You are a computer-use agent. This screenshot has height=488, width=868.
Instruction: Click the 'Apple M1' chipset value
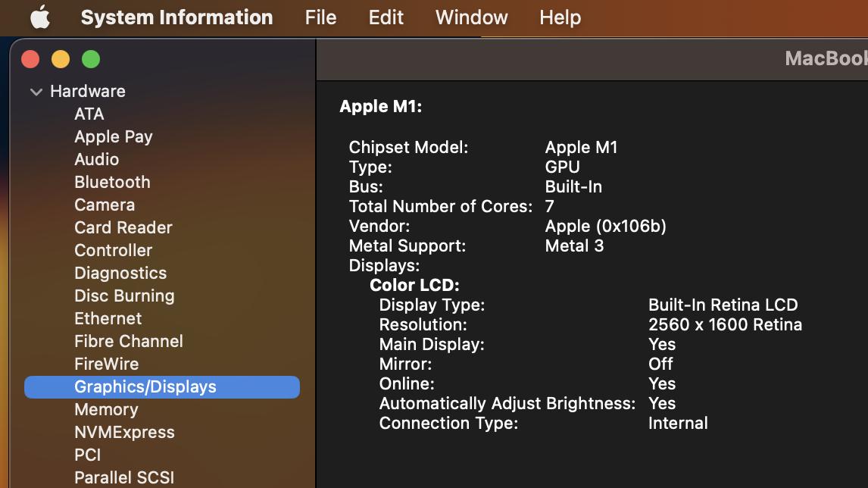[581, 147]
